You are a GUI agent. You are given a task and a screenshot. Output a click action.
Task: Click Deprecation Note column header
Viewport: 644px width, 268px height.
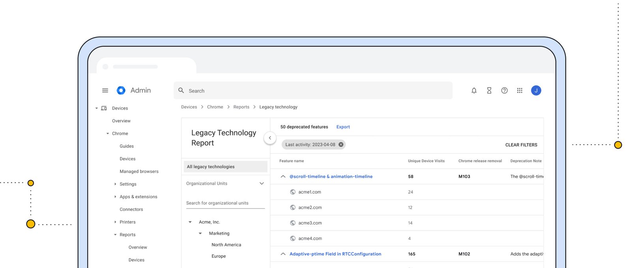(526, 161)
